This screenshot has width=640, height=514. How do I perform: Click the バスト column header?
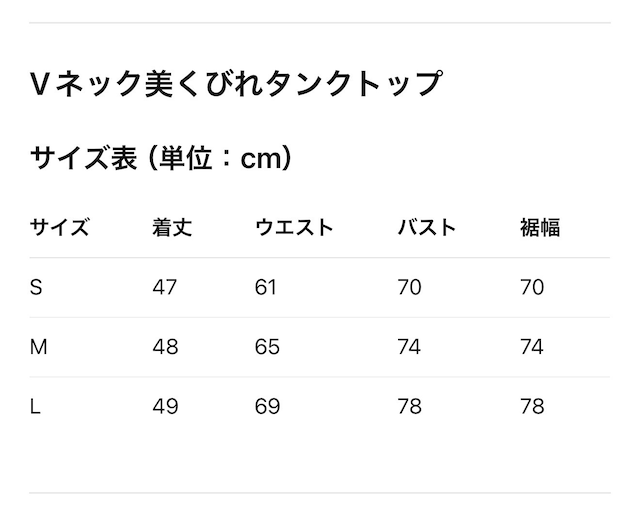click(426, 227)
